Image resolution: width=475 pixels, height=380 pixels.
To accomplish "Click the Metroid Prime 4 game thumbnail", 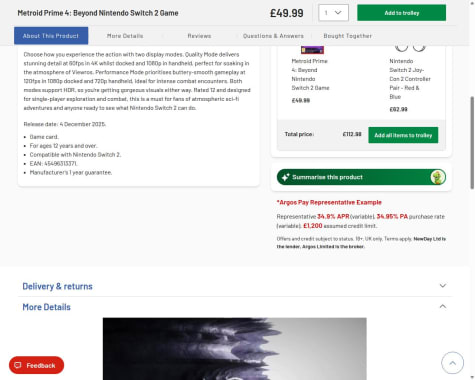I will pyautogui.click(x=312, y=50).
